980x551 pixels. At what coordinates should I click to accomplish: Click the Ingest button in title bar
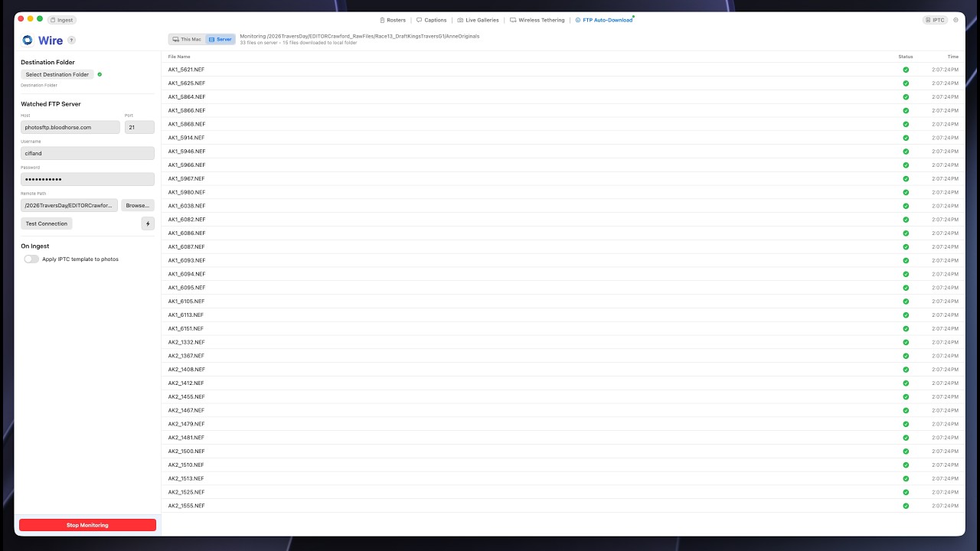point(61,20)
